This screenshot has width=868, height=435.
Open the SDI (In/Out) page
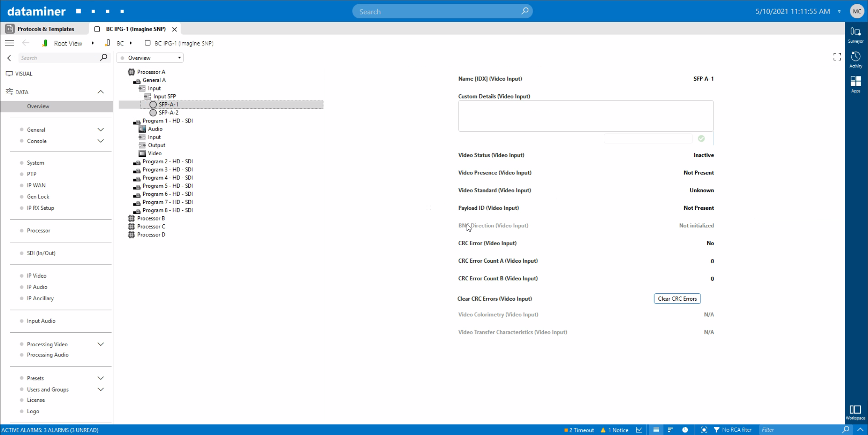41,253
